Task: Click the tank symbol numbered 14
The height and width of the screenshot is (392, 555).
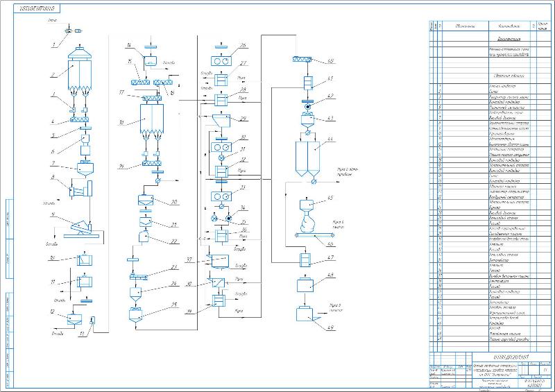Action: 151,61
